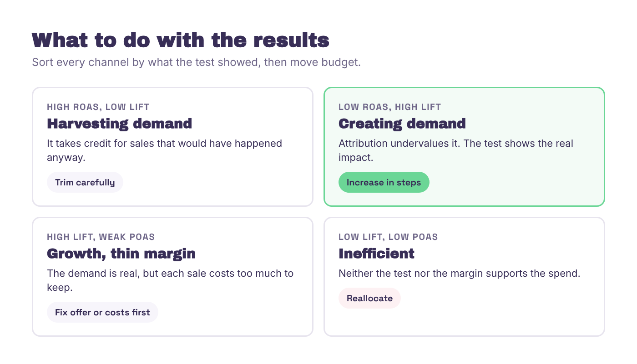
Task: Open the Harvesting demand card heading
Action: [119, 124]
